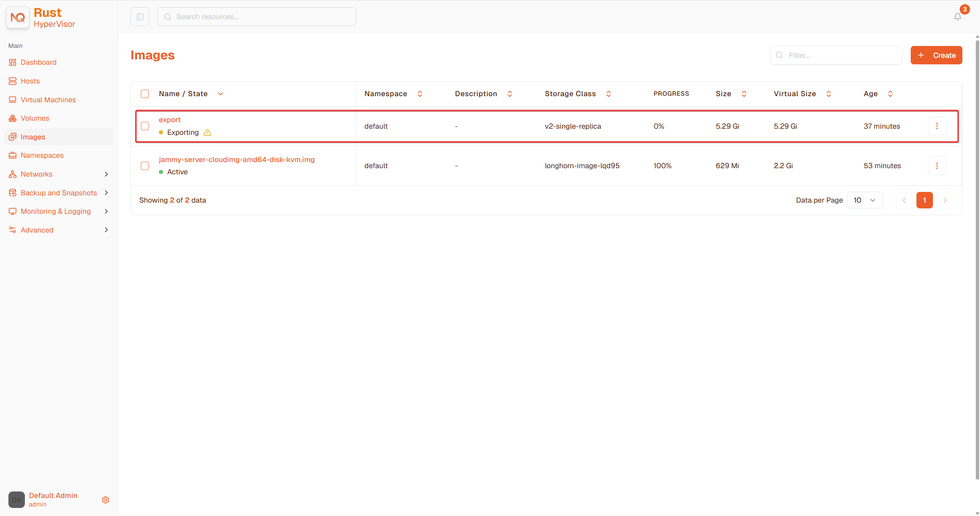Click the Filter input field
Viewport: 980px width, 516px height.
coord(836,55)
